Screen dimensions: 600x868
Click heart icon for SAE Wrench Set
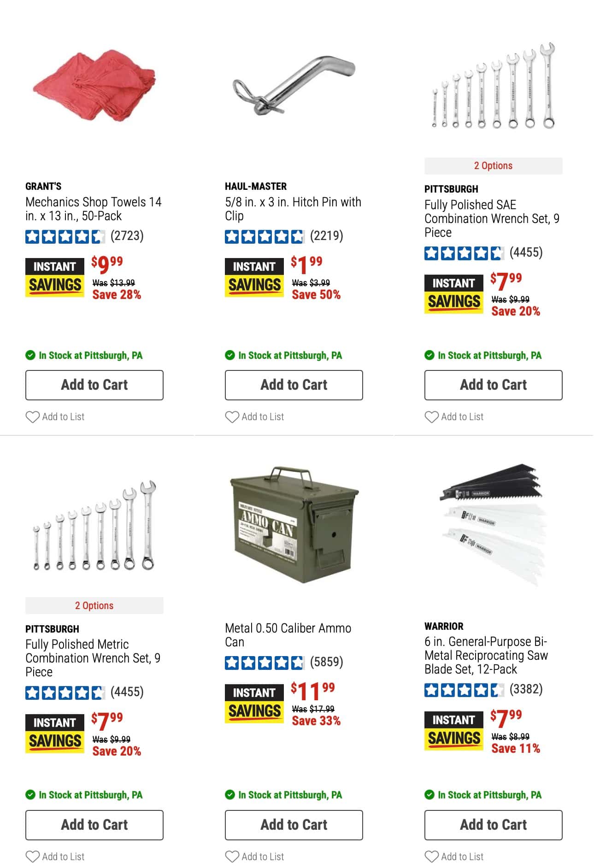(431, 417)
